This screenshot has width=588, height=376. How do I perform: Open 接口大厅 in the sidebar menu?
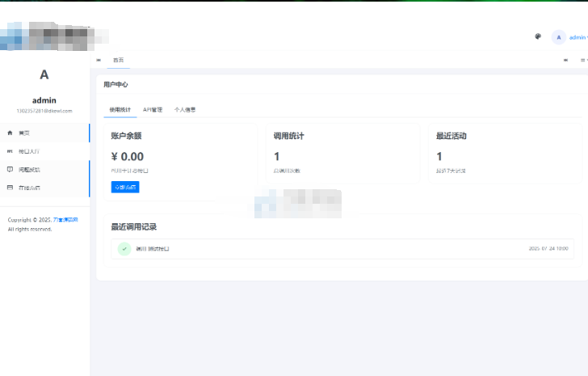(x=44, y=151)
